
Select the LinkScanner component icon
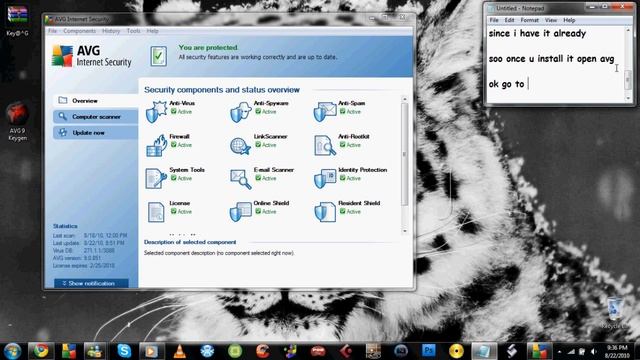click(240, 146)
